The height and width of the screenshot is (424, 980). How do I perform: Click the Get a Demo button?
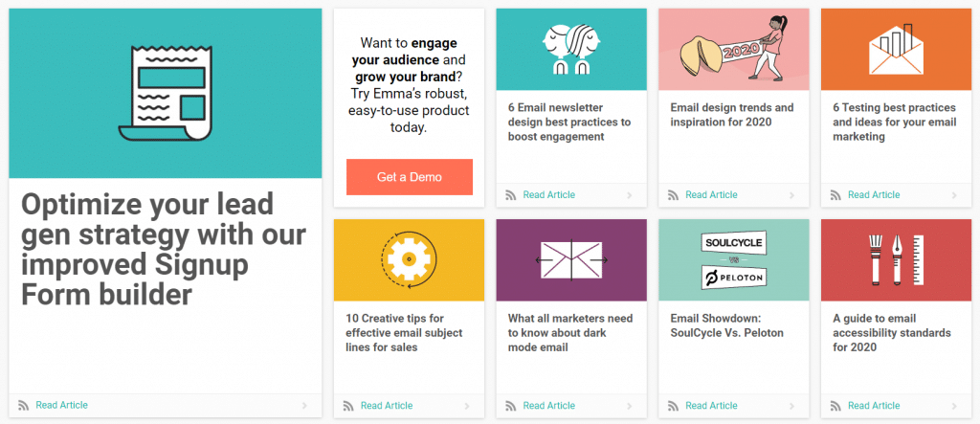[410, 177]
